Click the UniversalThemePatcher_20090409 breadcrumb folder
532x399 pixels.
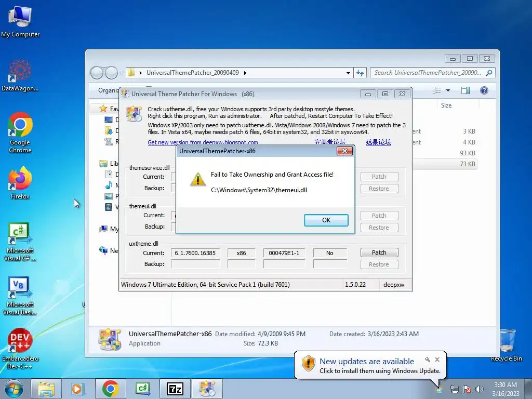(x=192, y=73)
